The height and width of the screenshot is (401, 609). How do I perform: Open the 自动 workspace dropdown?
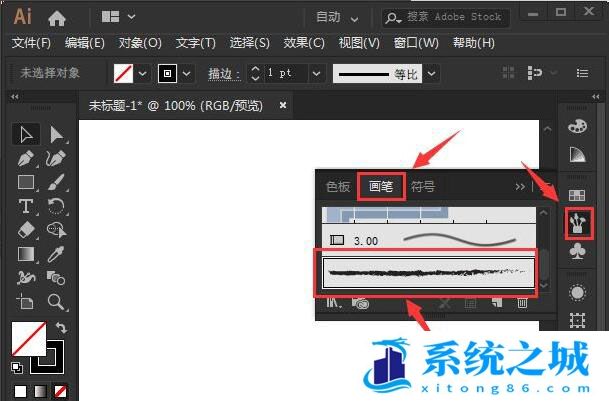tap(337, 17)
